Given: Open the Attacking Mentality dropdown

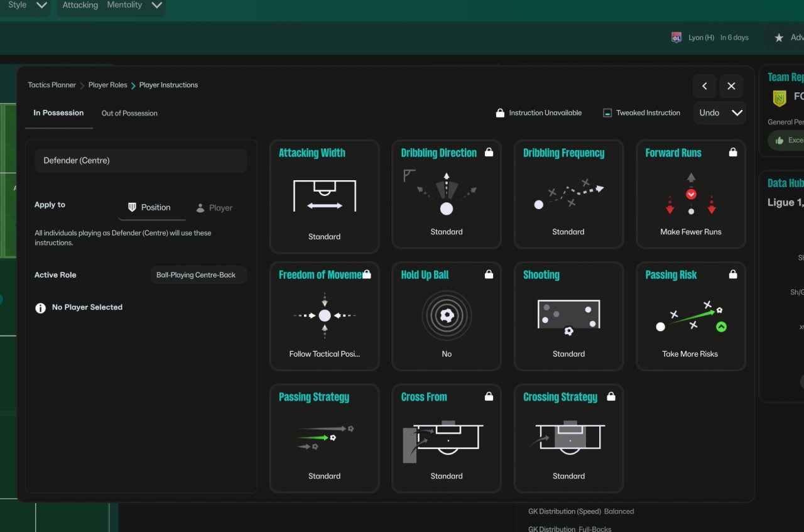Looking at the screenshot, I should [x=111, y=6].
